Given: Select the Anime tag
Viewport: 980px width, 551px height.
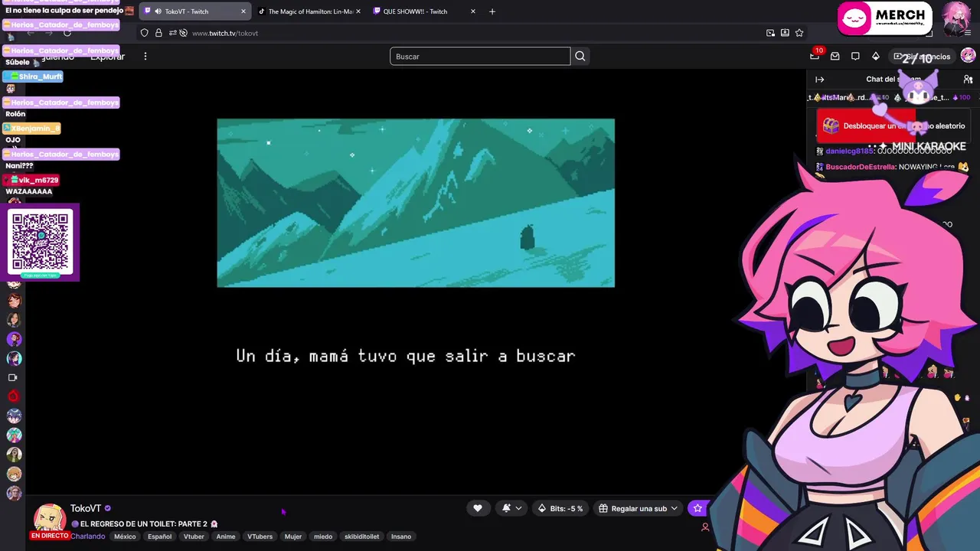Looking at the screenshot, I should [226, 536].
